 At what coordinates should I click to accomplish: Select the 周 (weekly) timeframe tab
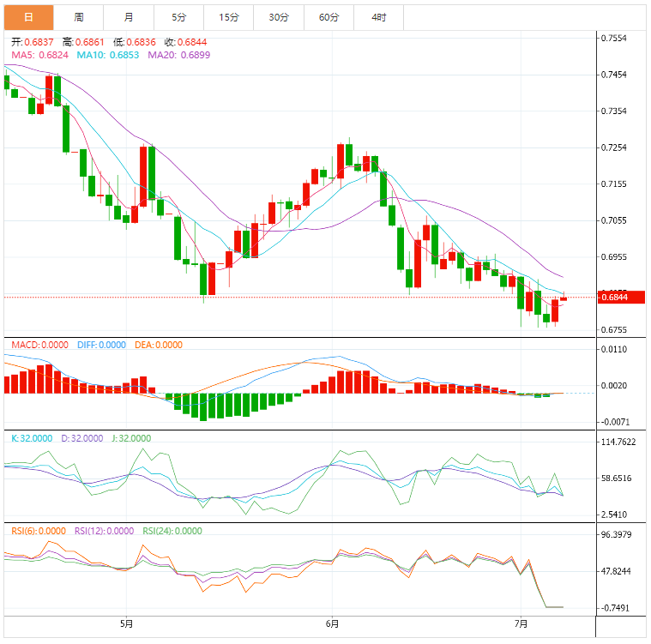[79, 17]
